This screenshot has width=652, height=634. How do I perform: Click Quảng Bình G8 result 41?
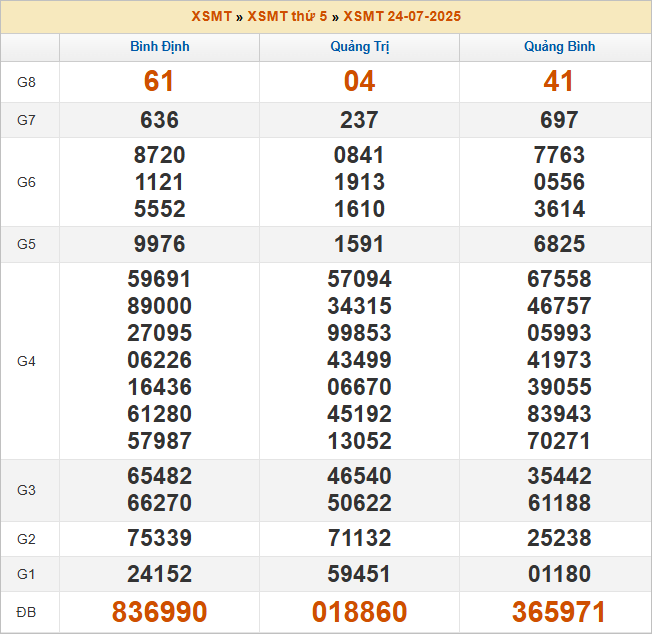pyautogui.click(x=559, y=81)
